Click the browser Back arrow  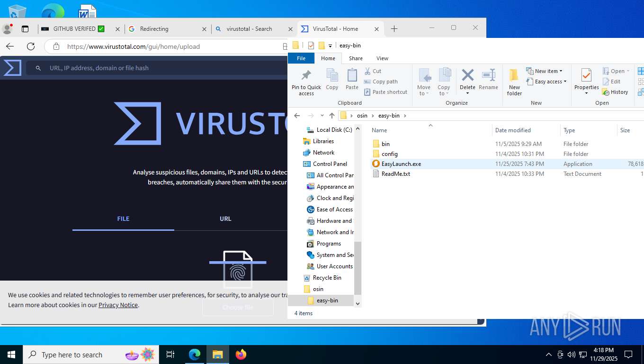[10, 46]
